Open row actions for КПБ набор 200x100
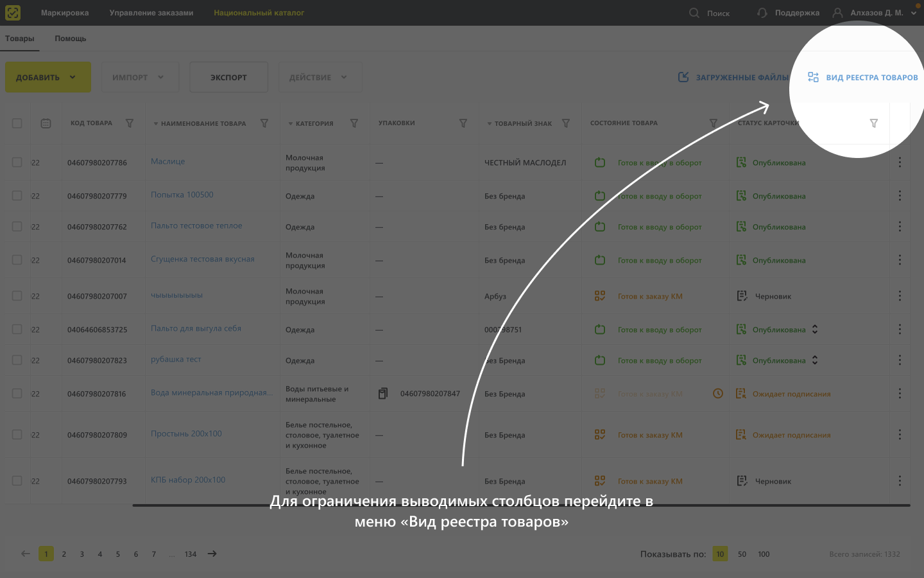Screen dimensions: 924x578 (x=900, y=481)
